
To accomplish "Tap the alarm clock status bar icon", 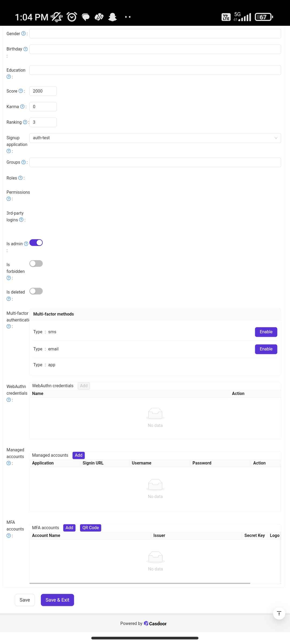I will 72,17.
